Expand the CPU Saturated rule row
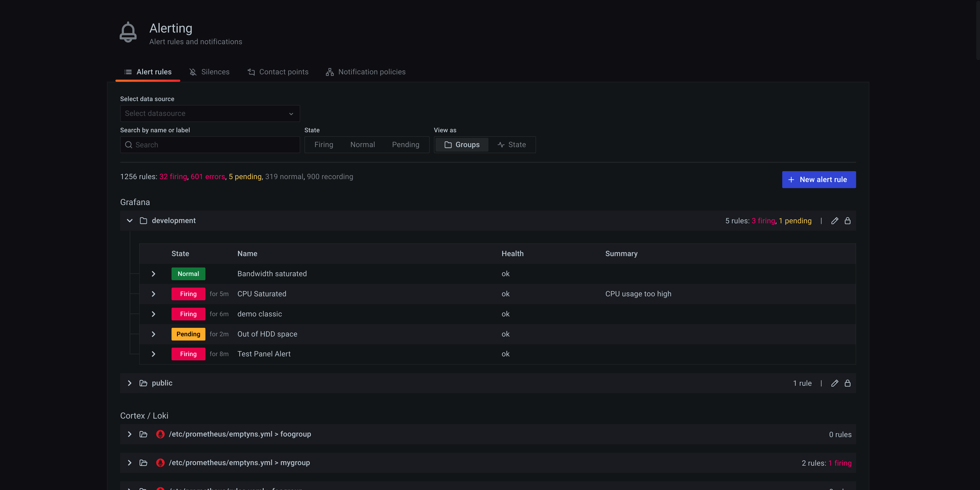The image size is (980, 490). 153,294
